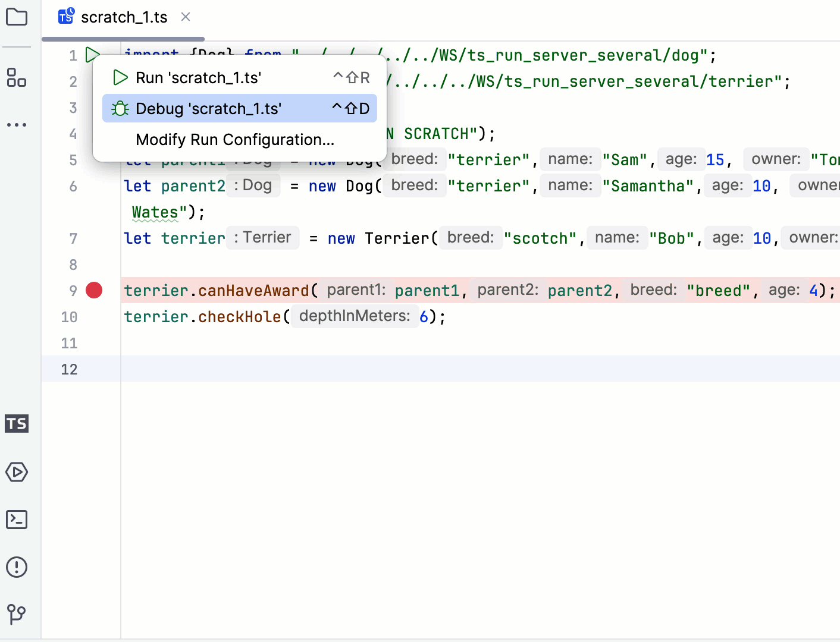This screenshot has height=642, width=840.
Task: Open the Structure tool window
Action: tap(17, 78)
